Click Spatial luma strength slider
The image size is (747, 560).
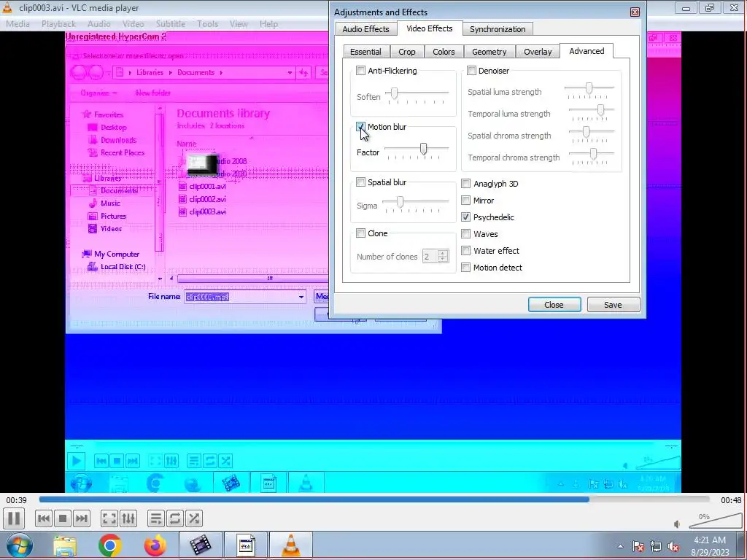click(x=589, y=90)
